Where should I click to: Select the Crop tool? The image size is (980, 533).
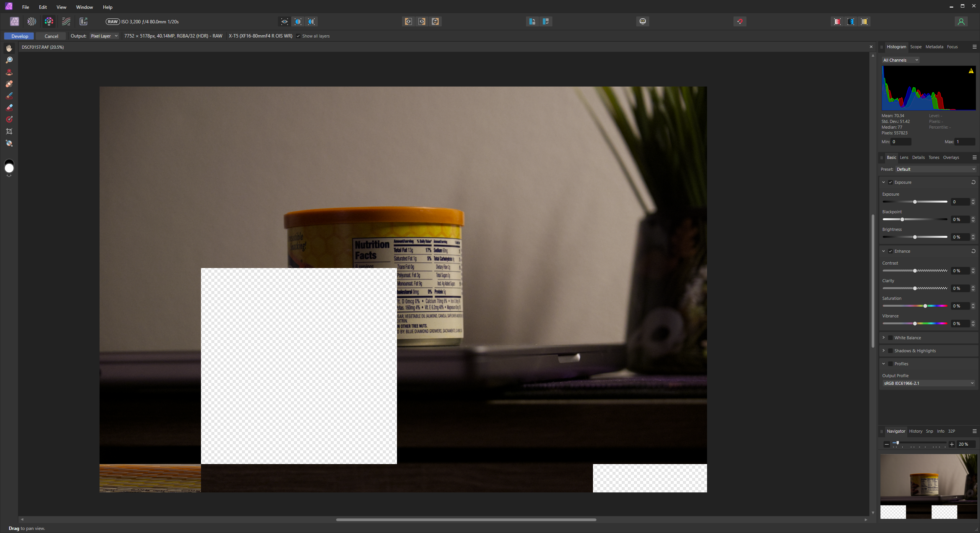coord(9,131)
